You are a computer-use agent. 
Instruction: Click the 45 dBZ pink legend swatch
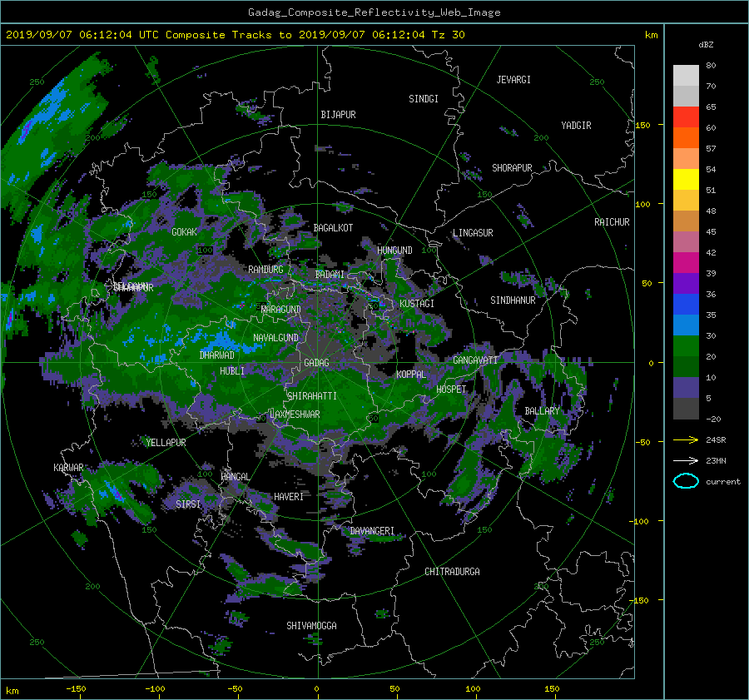[686, 241]
